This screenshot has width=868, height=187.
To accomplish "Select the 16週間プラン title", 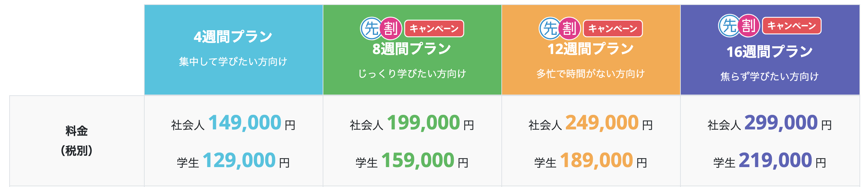I will [769, 52].
